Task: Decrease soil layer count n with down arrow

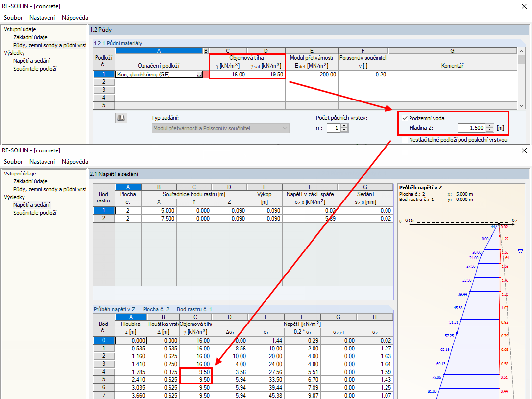Action: pos(344,130)
